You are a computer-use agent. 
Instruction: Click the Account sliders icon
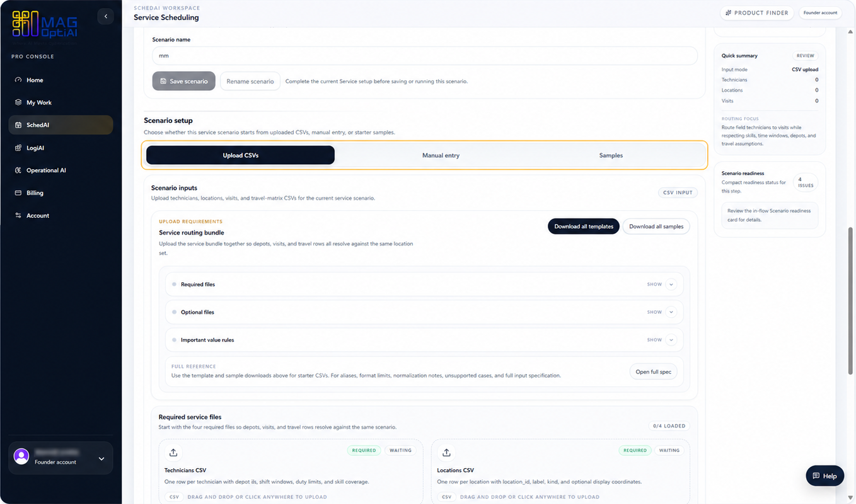18,215
